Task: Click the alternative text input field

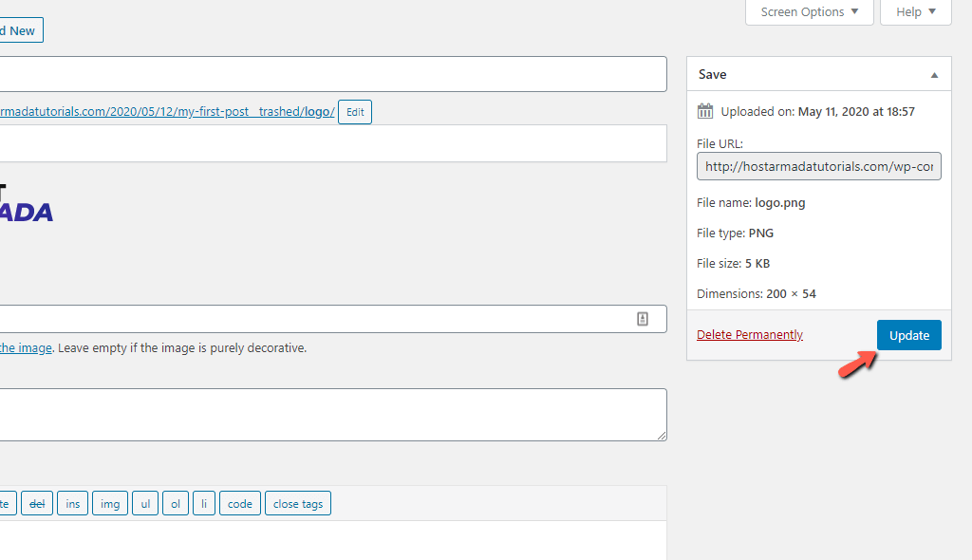Action: (333, 319)
